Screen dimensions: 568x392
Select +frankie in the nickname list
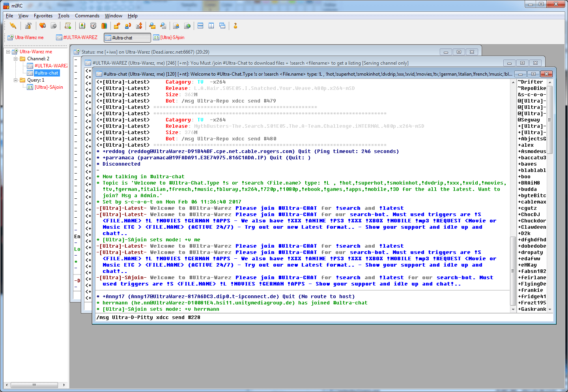[531, 290]
